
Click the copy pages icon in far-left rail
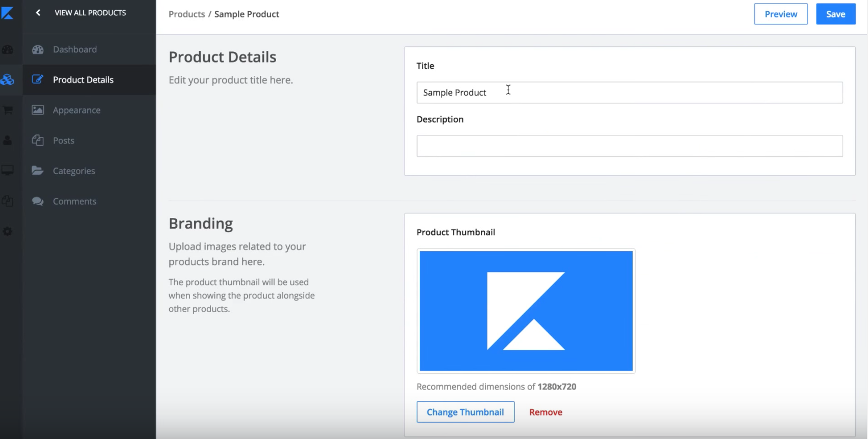click(7, 201)
